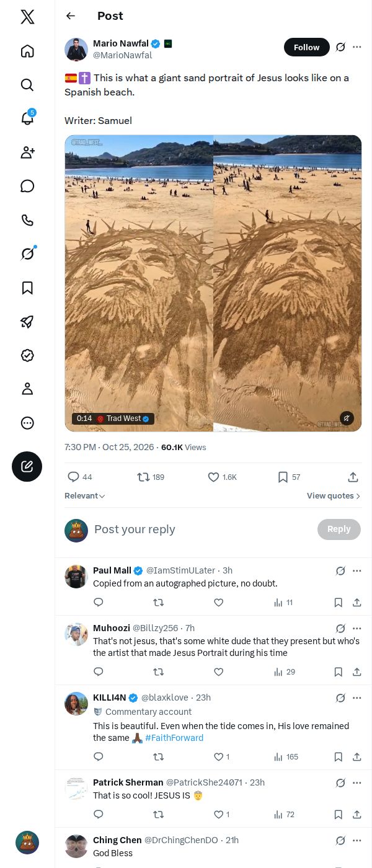Viewport: 372px width, 868px height.
Task: Unmute the video sound icon
Action: 347,418
